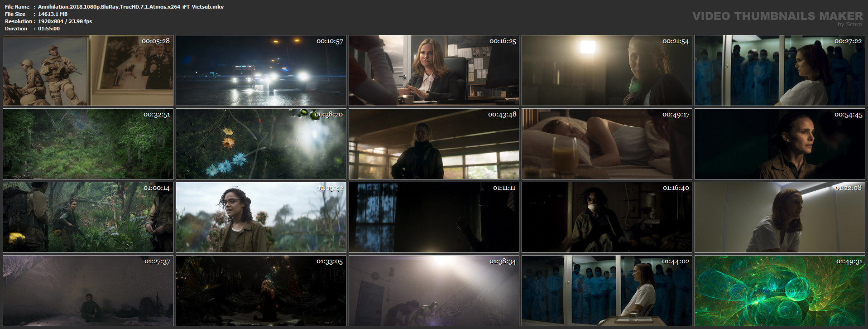The height and width of the screenshot is (329, 868).
Task: Click the 'Resolution' label
Action: 19,21
